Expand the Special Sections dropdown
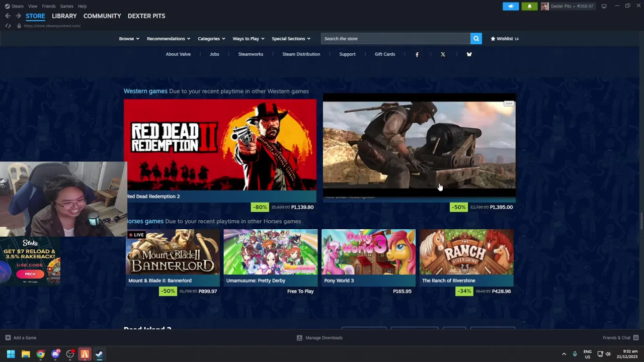644x362 pixels. click(x=291, y=39)
